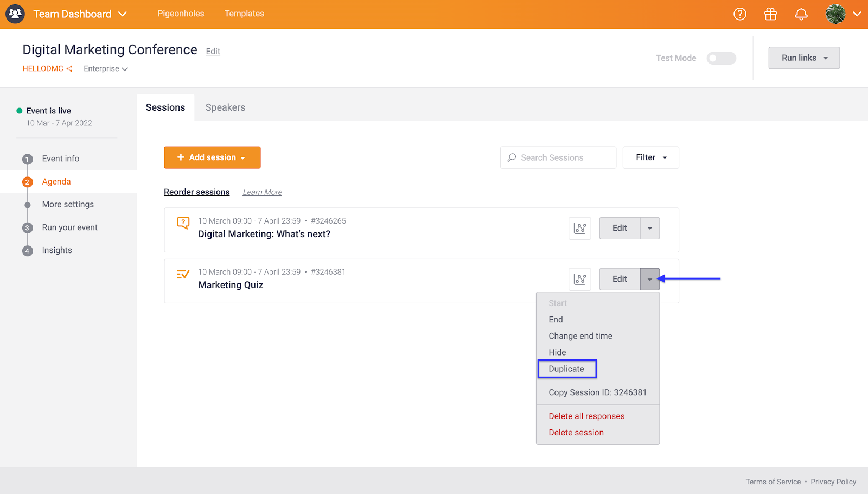Image resolution: width=868 pixels, height=494 pixels.
Task: Click the user profile avatar
Action: (x=835, y=14)
